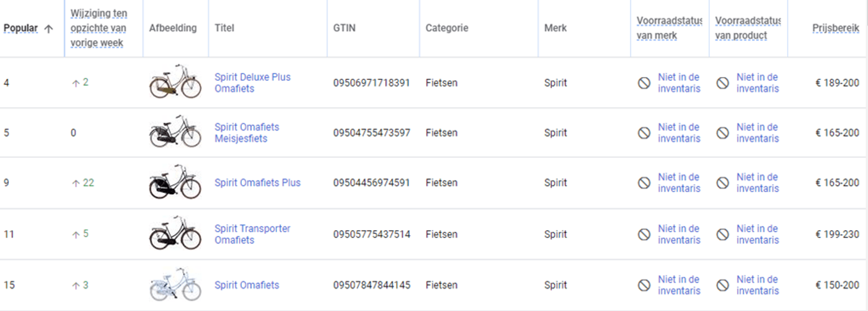Click the product stock status icon in last row
The height and width of the screenshot is (311, 868).
pyautogui.click(x=723, y=285)
